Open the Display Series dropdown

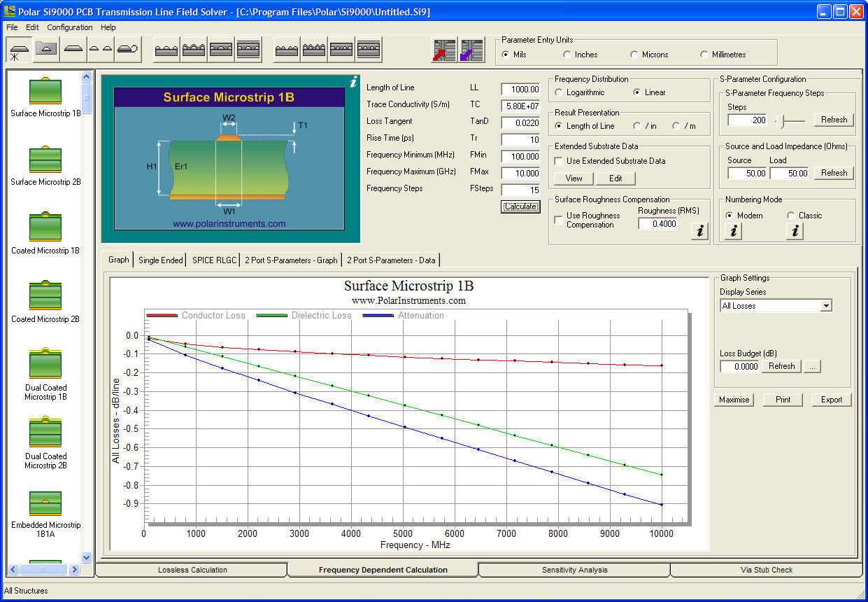(826, 306)
